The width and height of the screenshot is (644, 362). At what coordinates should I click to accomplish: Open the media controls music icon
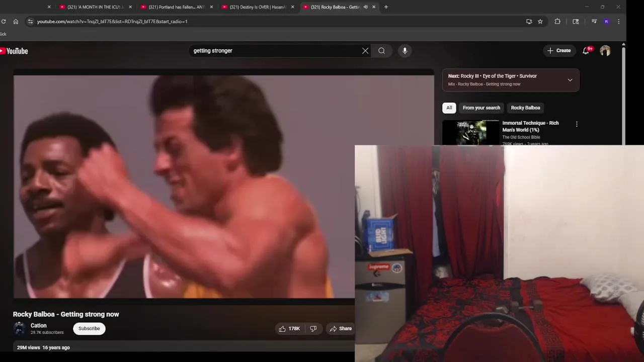594,22
